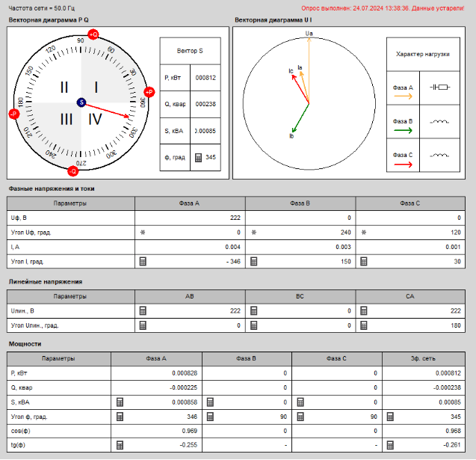476x460 pixels.
Task: Click the quadrant II label on PQ diagram
Action: click(64, 88)
